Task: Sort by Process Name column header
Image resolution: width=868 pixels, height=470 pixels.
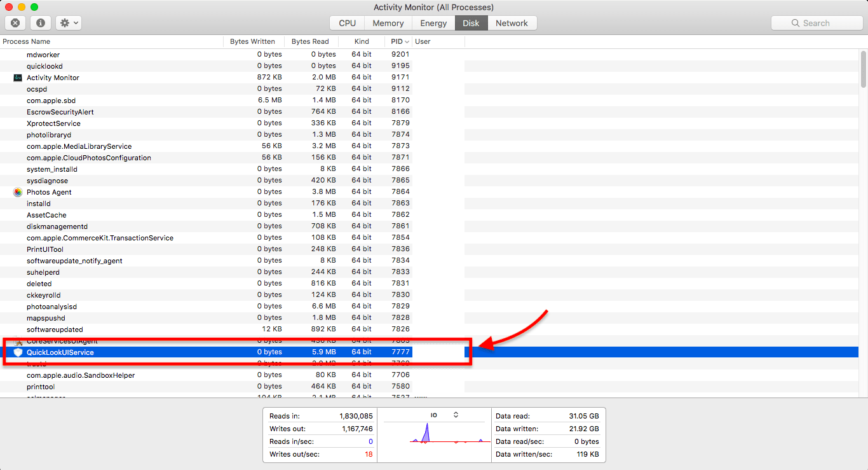Action: coord(111,41)
